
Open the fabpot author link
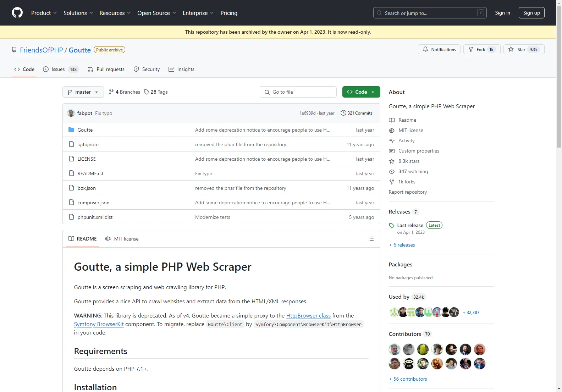coord(85,113)
